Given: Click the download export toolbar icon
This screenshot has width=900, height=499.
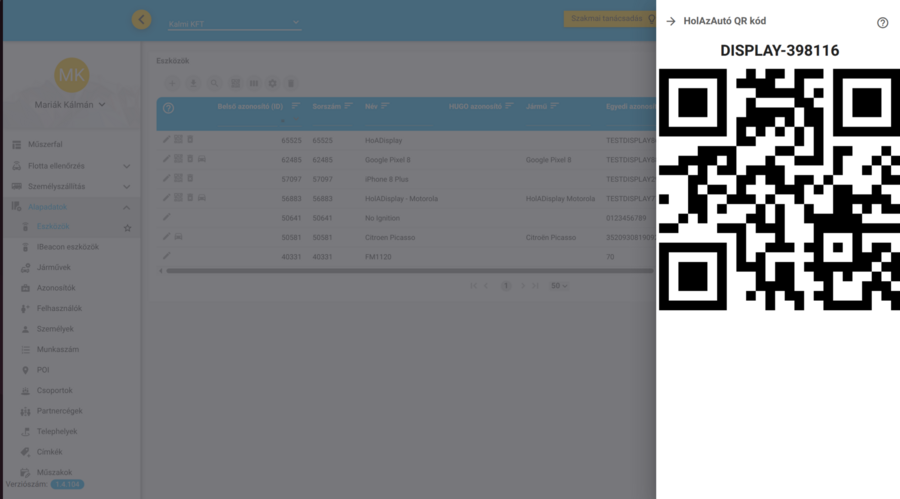Looking at the screenshot, I should [x=193, y=83].
